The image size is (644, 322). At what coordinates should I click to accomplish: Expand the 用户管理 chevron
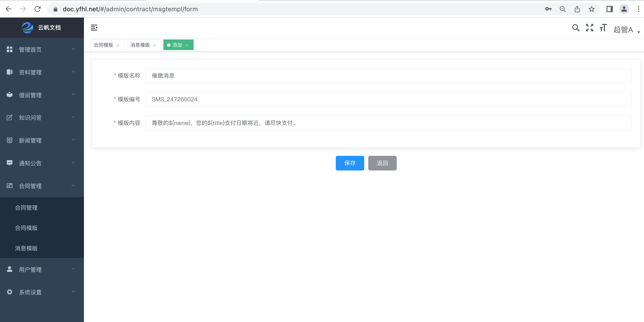(x=73, y=269)
